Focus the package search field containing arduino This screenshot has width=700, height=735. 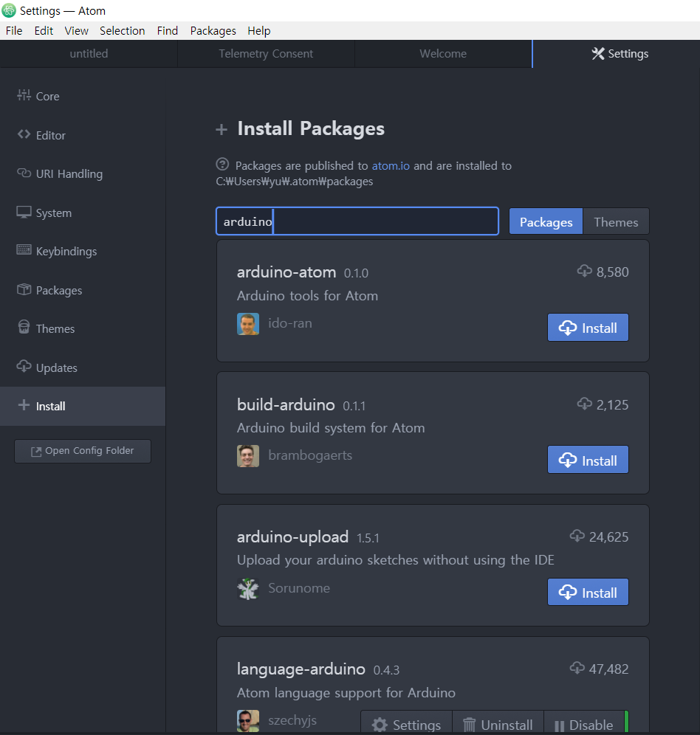click(357, 221)
